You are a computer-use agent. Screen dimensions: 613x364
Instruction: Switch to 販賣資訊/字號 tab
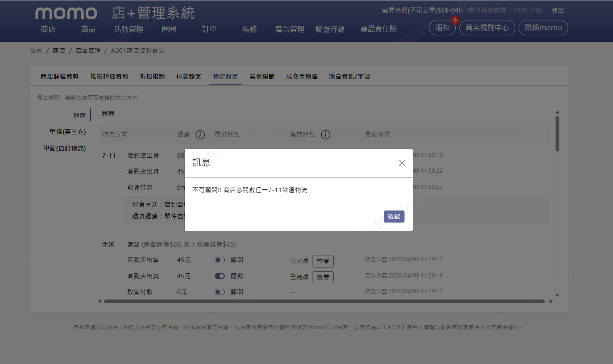pos(350,77)
